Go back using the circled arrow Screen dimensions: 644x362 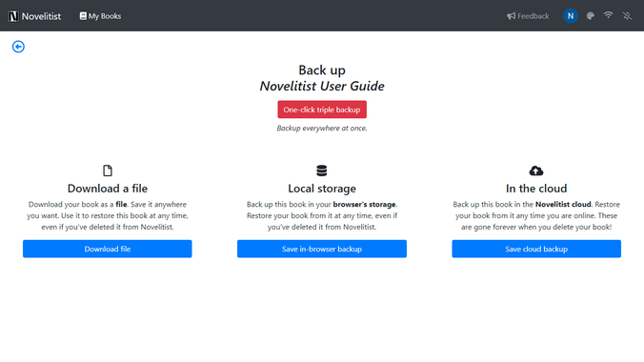tap(18, 47)
